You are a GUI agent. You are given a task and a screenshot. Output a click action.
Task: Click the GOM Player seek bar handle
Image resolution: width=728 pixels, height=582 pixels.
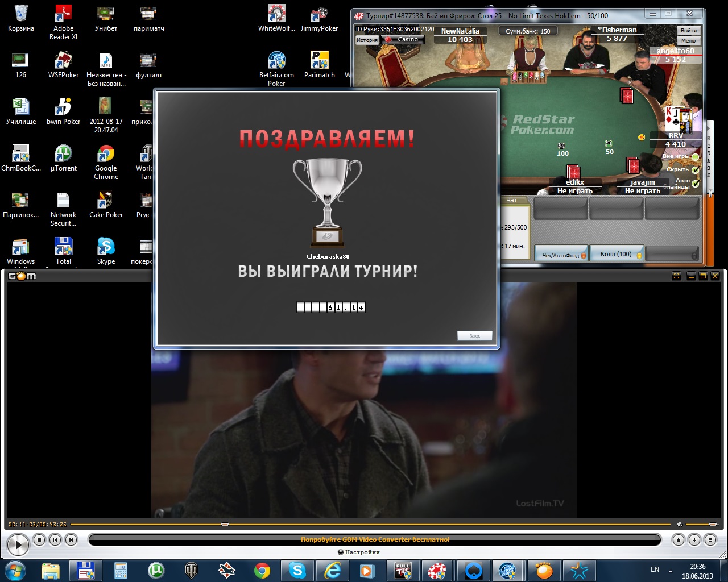tap(225, 524)
